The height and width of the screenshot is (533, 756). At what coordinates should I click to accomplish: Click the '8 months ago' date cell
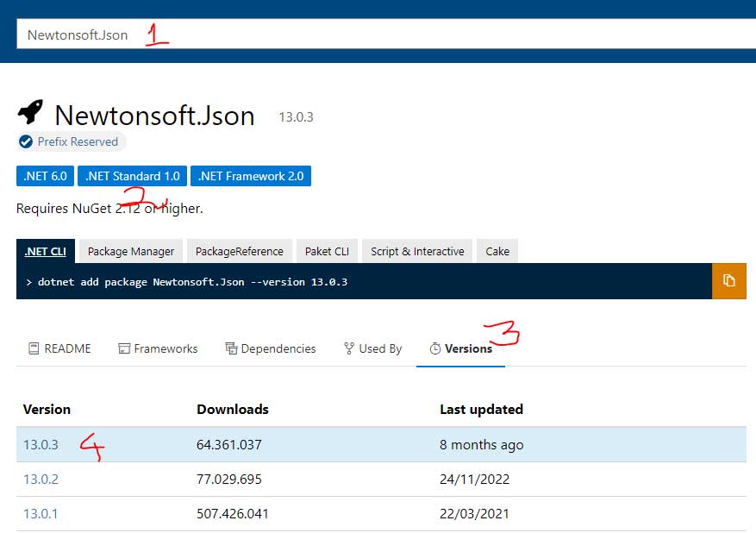point(481,445)
